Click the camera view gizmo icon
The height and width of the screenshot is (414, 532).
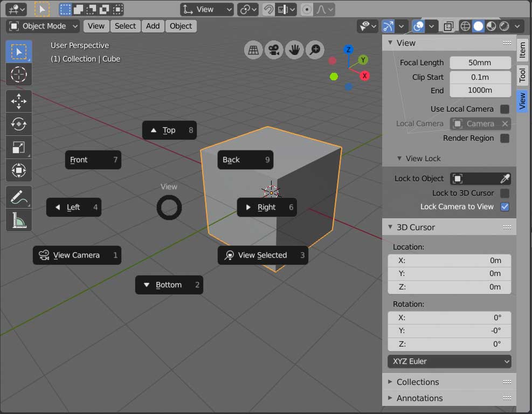pyautogui.click(x=274, y=50)
